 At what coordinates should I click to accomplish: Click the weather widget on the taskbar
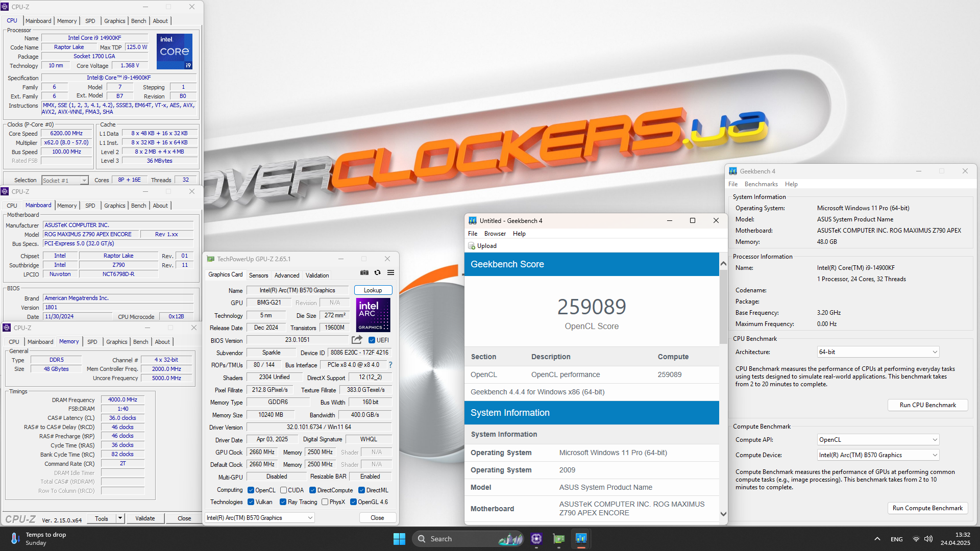click(39, 539)
